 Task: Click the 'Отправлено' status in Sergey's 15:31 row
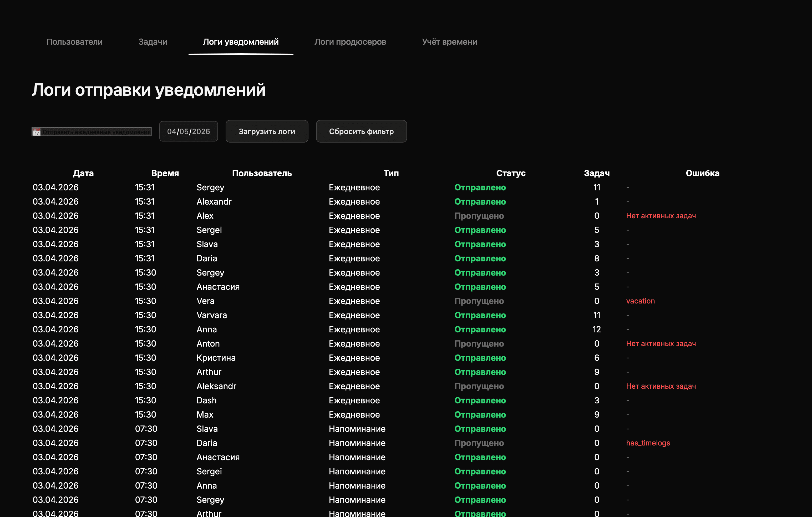(x=480, y=187)
